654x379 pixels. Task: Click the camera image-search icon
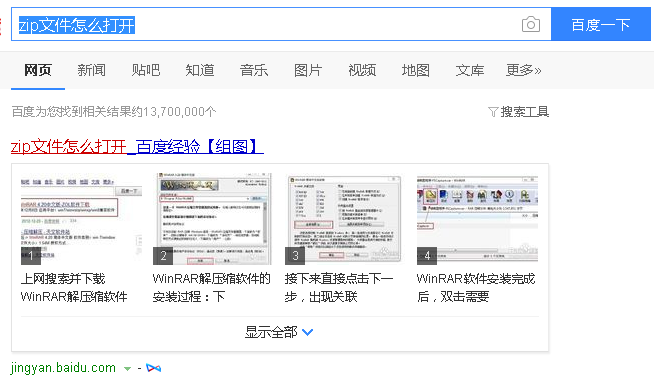pyautogui.click(x=531, y=24)
